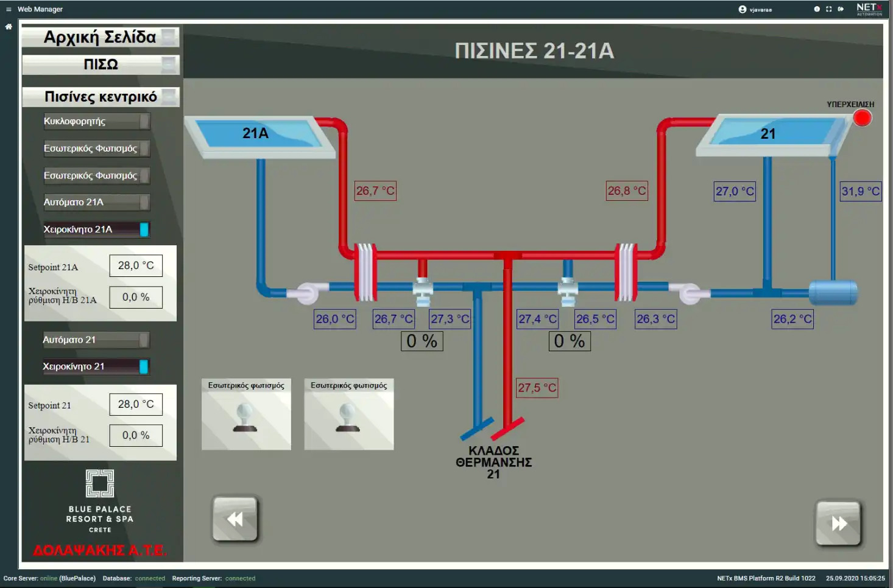893x588 pixels.
Task: Click the red ΥΠΕΡΧΕΙΛΙΣΗ overflow indicator light
Action: pos(862,118)
